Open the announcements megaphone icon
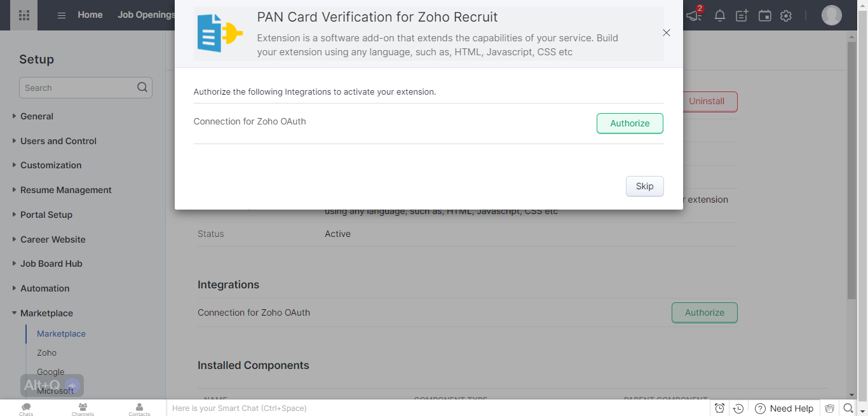This screenshot has width=868, height=416. (x=694, y=15)
